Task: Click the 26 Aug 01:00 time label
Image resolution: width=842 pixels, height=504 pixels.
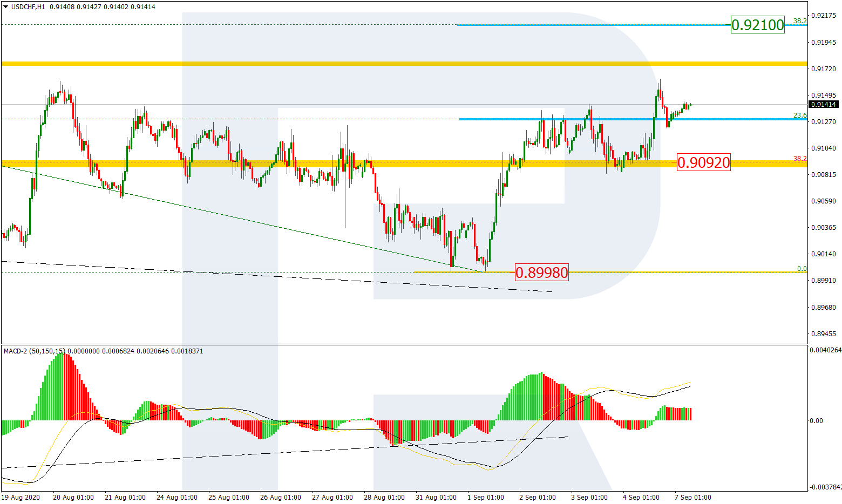Action: [281, 498]
